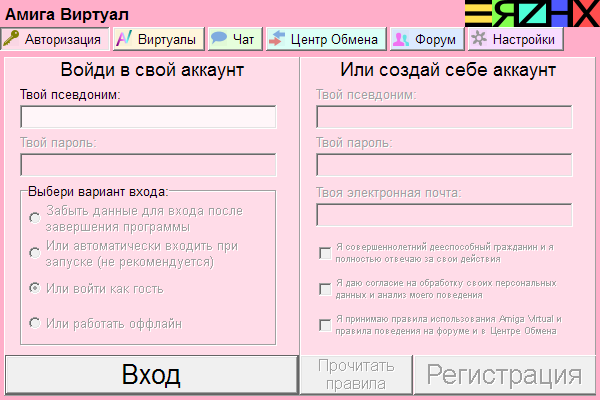Click the cyan Z icon

tap(533, 13)
